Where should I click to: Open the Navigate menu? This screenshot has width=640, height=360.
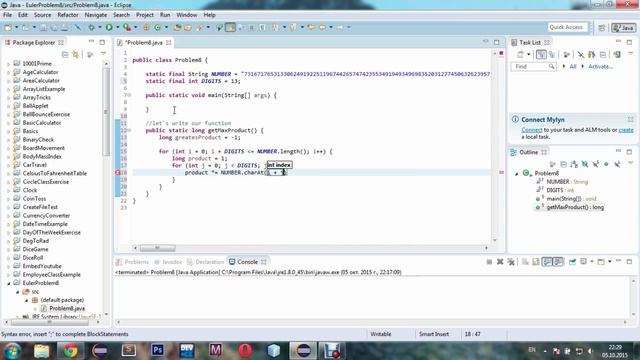(96, 15)
